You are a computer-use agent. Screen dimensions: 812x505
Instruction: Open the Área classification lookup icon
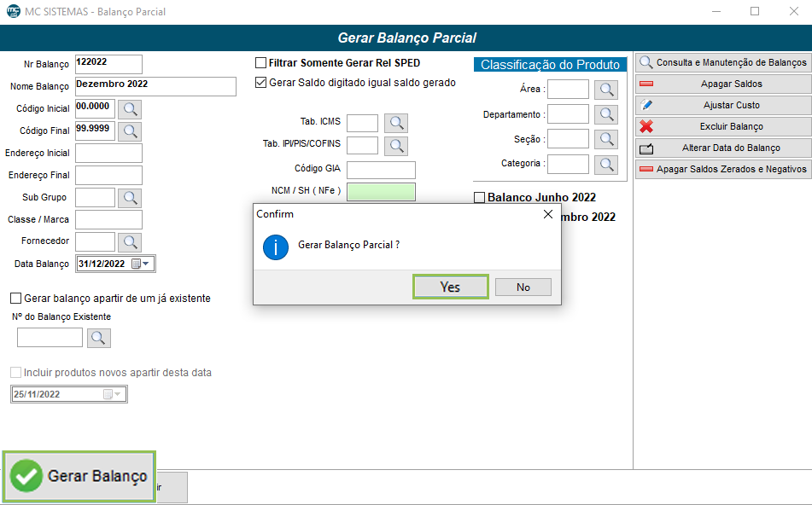coord(605,90)
